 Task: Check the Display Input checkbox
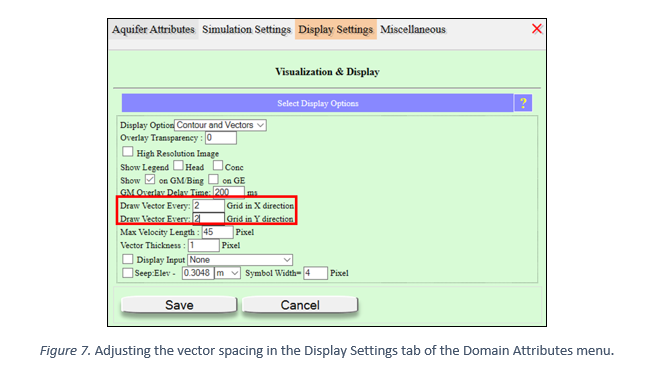click(128, 259)
